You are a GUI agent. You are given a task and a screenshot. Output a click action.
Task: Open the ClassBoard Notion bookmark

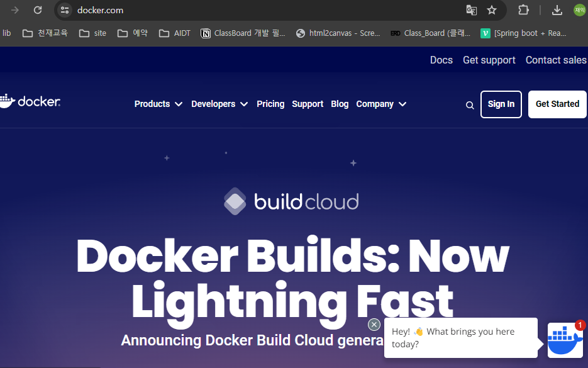point(243,33)
